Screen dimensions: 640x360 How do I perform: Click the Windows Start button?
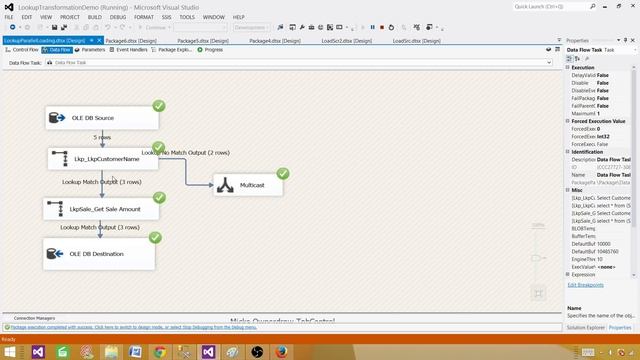tap(9, 352)
